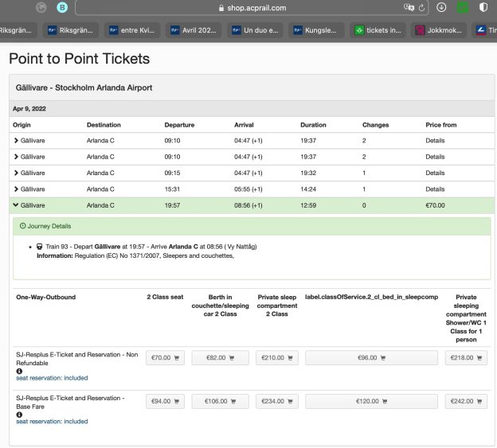
Task: Click info icon under Base Fare
Action: pos(19,415)
